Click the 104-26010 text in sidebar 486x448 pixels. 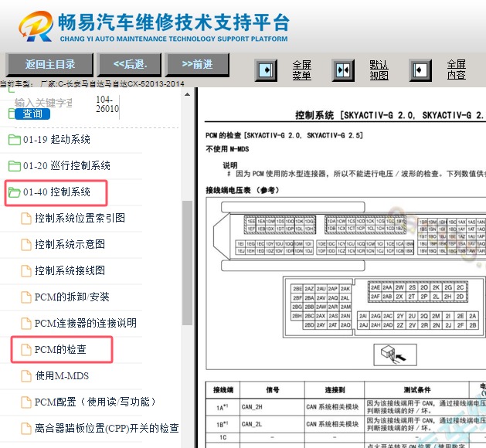coord(107,104)
